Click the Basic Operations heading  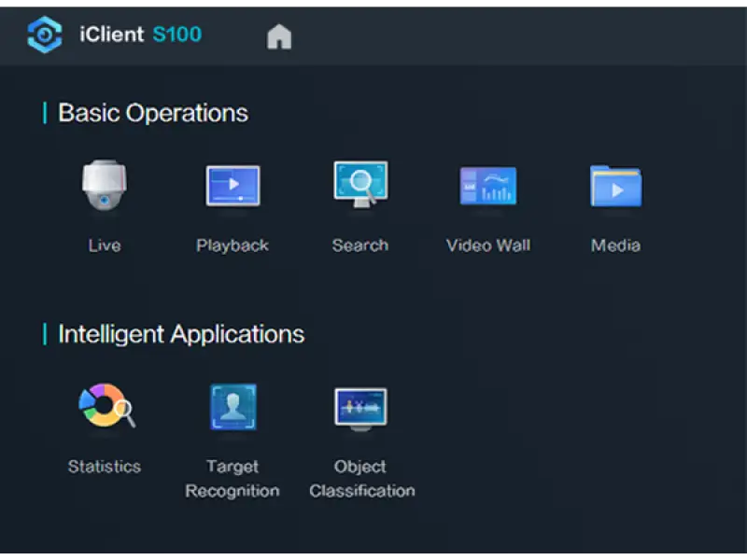pos(153,113)
